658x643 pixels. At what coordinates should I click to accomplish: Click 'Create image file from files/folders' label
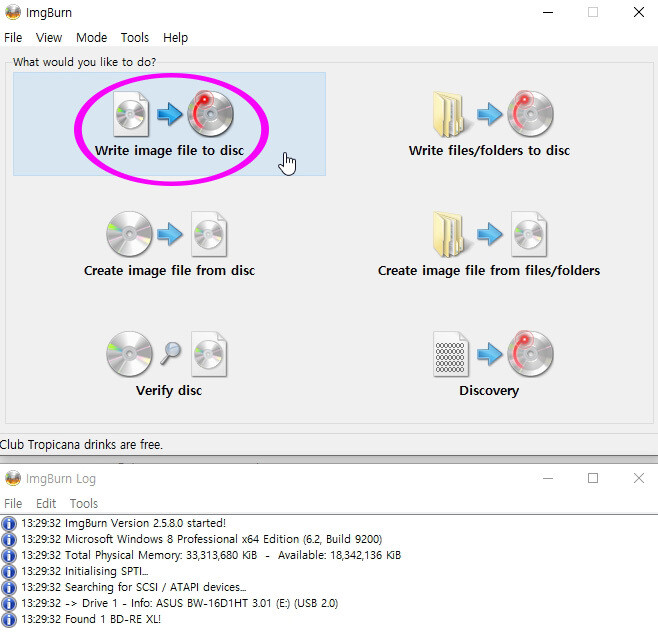click(489, 271)
